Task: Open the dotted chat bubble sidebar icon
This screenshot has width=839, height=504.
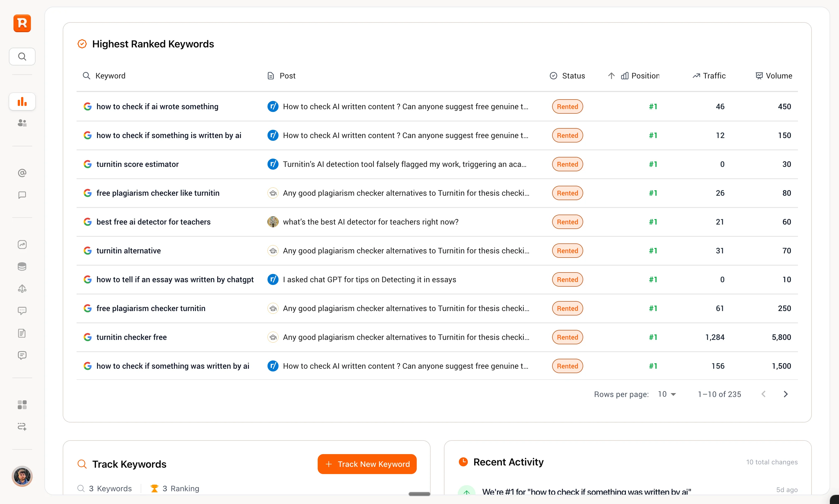Action: (22, 311)
